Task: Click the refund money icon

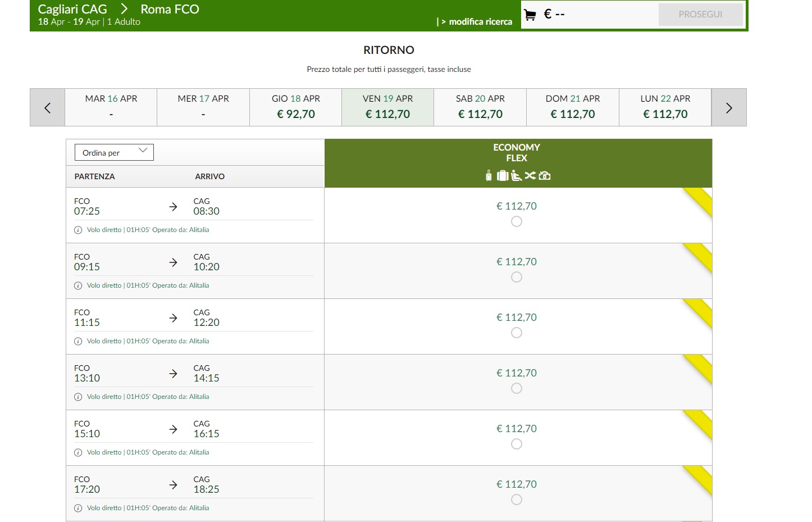Action: pos(544,176)
